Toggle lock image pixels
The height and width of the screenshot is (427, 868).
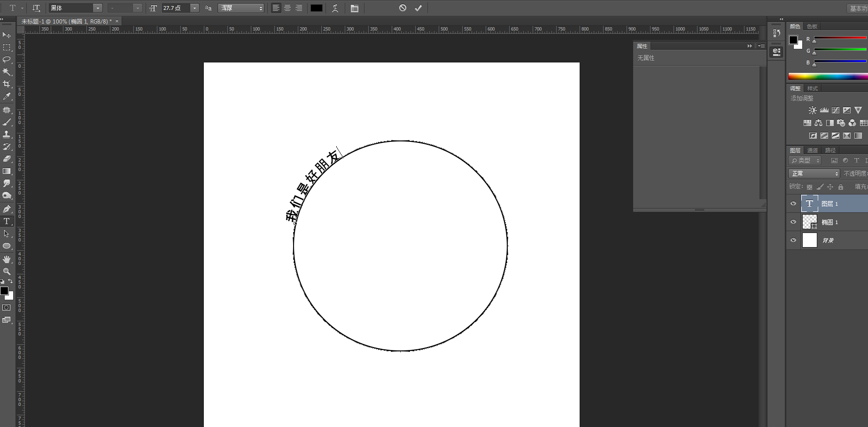click(x=820, y=187)
